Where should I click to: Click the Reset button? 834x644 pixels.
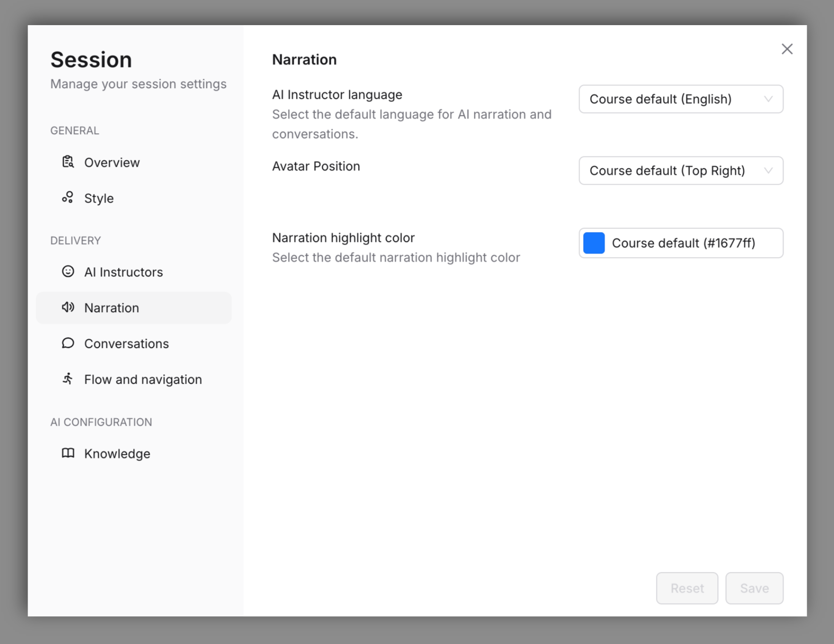click(687, 588)
